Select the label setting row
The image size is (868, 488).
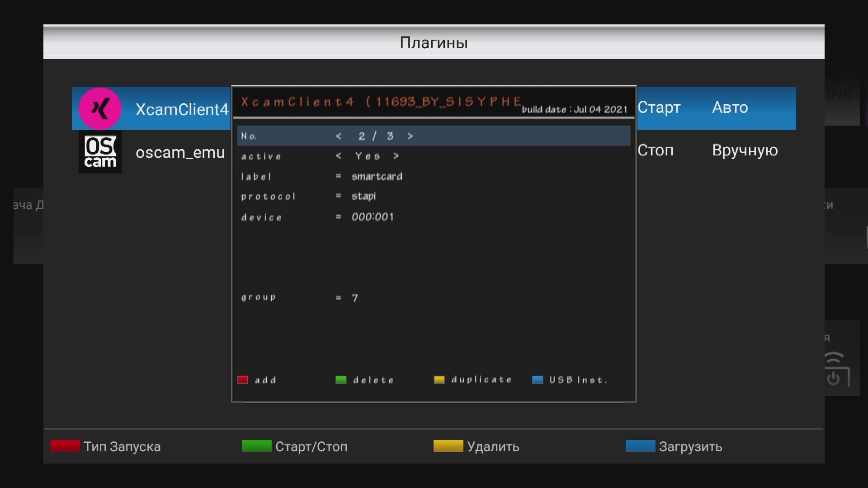(x=434, y=176)
